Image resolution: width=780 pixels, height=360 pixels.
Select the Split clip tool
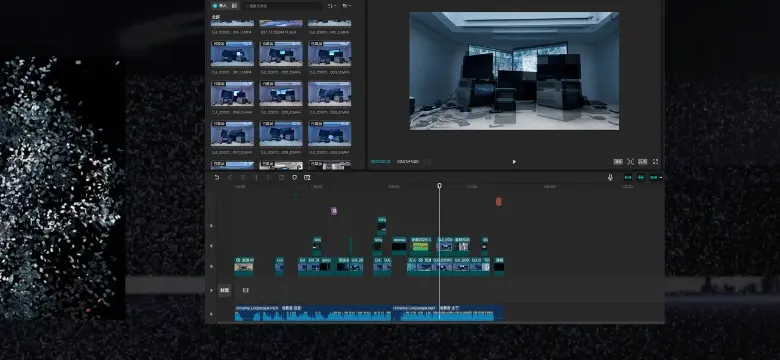(x=243, y=178)
